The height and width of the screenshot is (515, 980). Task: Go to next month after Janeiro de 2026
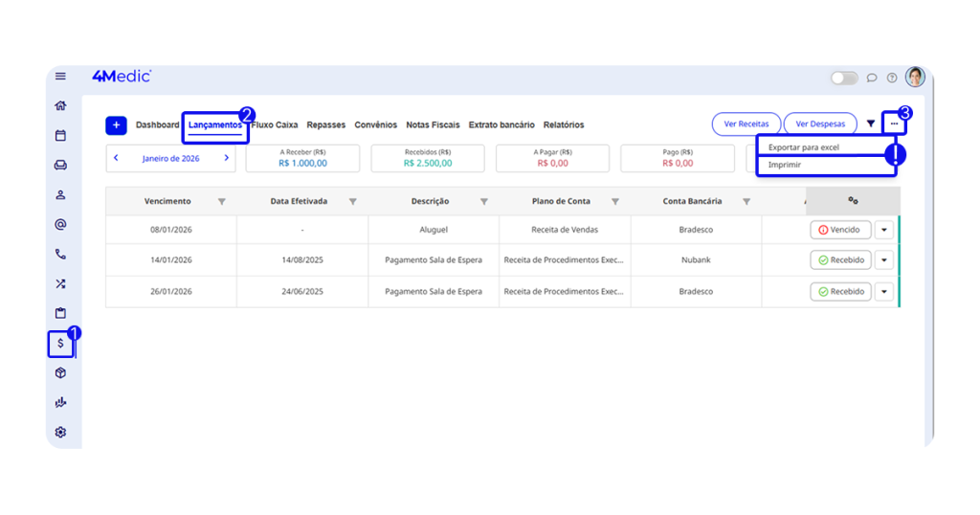(x=227, y=158)
